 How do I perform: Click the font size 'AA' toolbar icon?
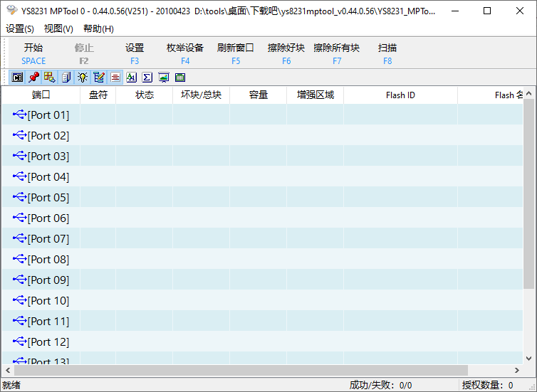pyautogui.click(x=132, y=78)
